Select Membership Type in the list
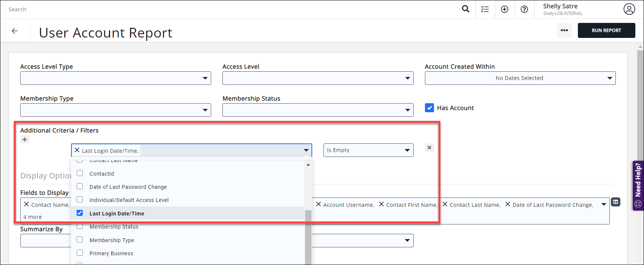The width and height of the screenshot is (644, 265). point(112,240)
